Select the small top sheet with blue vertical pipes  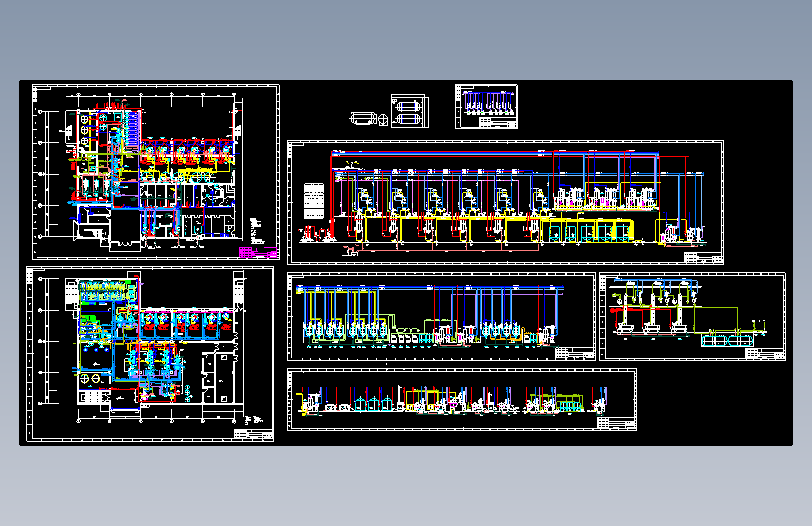486,107
